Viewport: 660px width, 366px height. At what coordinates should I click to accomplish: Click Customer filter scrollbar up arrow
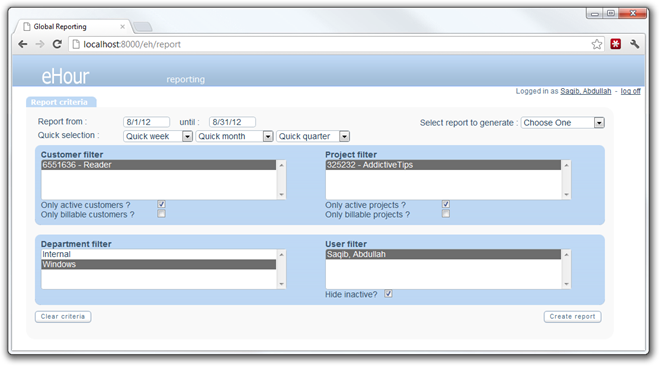(282, 165)
